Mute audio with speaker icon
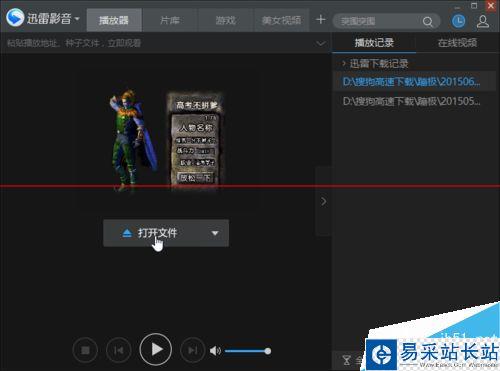 click(215, 351)
